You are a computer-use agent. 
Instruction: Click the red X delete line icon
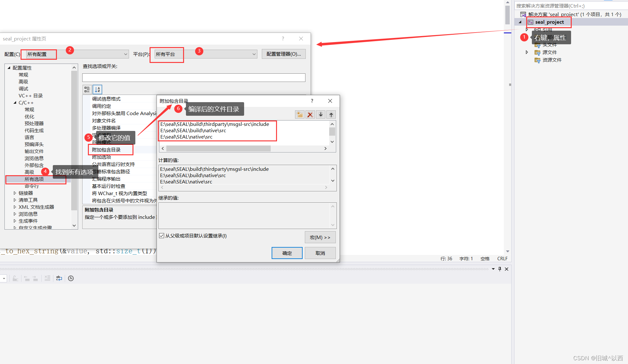pos(310,114)
